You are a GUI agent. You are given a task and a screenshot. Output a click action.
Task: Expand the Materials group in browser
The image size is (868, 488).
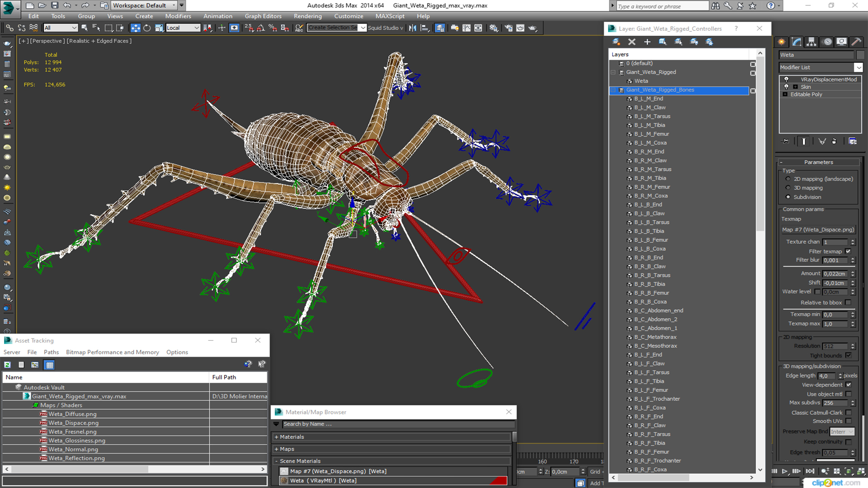[x=276, y=437]
